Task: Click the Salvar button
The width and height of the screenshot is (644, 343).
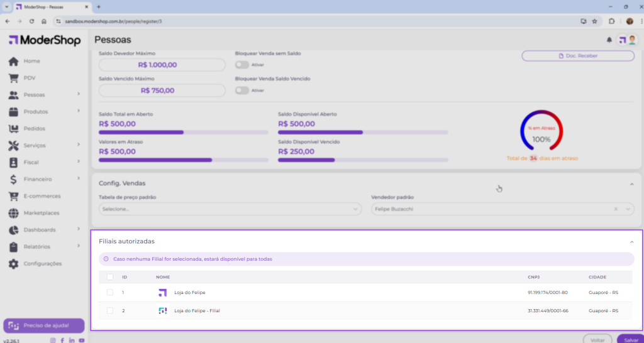Action: coord(630,339)
